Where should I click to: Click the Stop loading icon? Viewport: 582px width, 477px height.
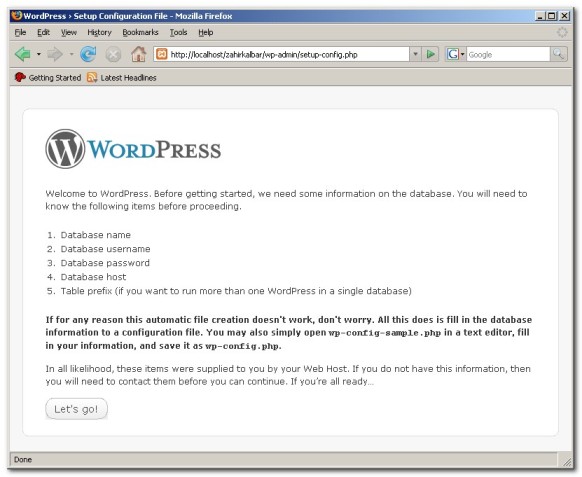pos(113,55)
